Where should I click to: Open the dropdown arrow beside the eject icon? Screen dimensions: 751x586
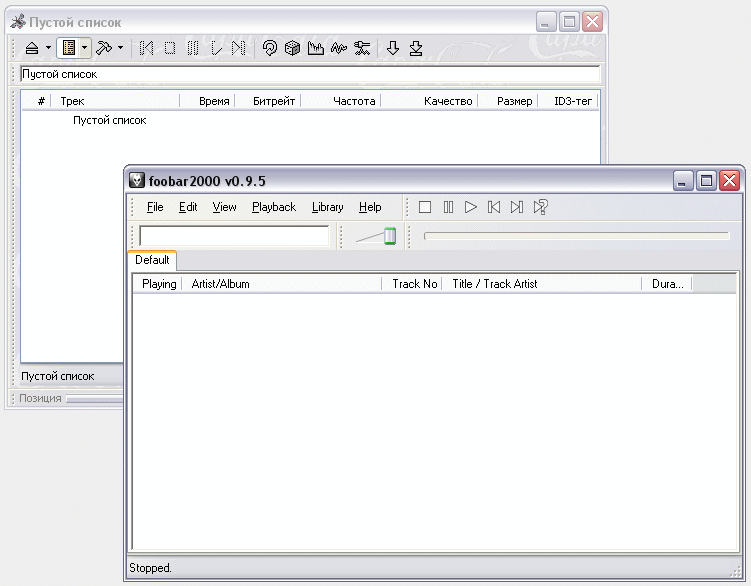coord(48,48)
